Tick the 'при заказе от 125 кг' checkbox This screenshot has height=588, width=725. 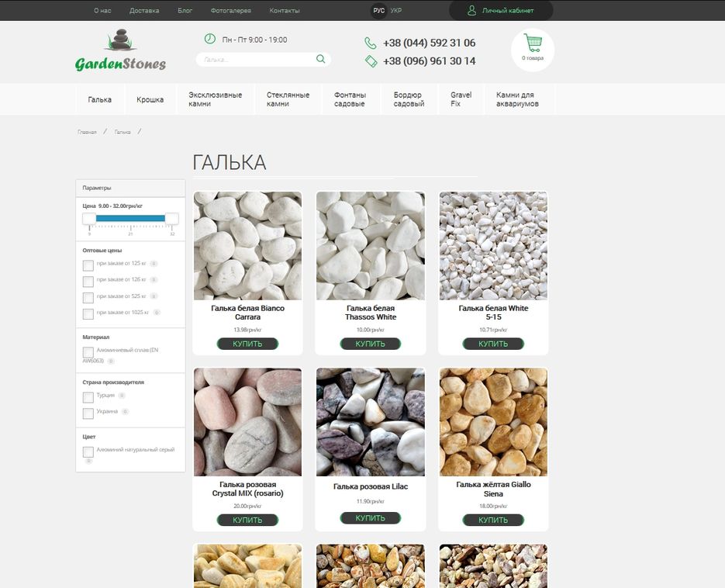[x=88, y=265]
